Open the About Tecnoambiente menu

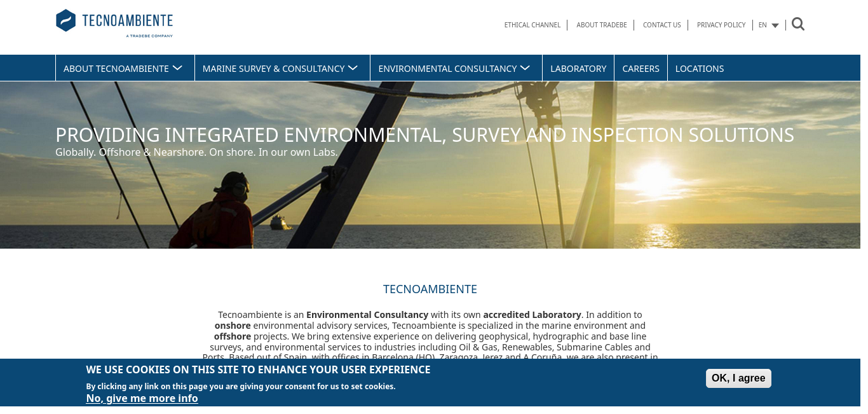pos(116,69)
